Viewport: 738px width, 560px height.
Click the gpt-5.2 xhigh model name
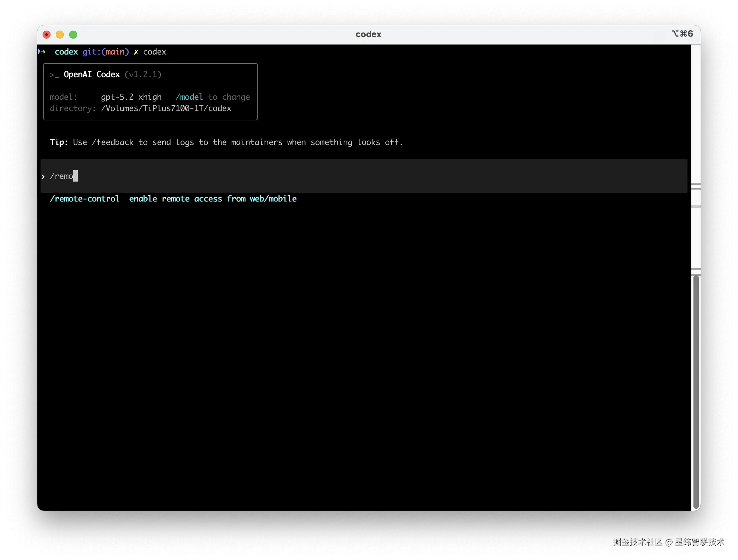click(x=131, y=97)
